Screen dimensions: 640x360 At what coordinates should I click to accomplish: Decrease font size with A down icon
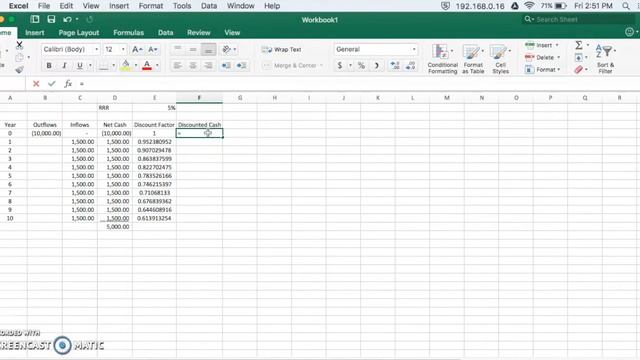pyautogui.click(x=153, y=49)
